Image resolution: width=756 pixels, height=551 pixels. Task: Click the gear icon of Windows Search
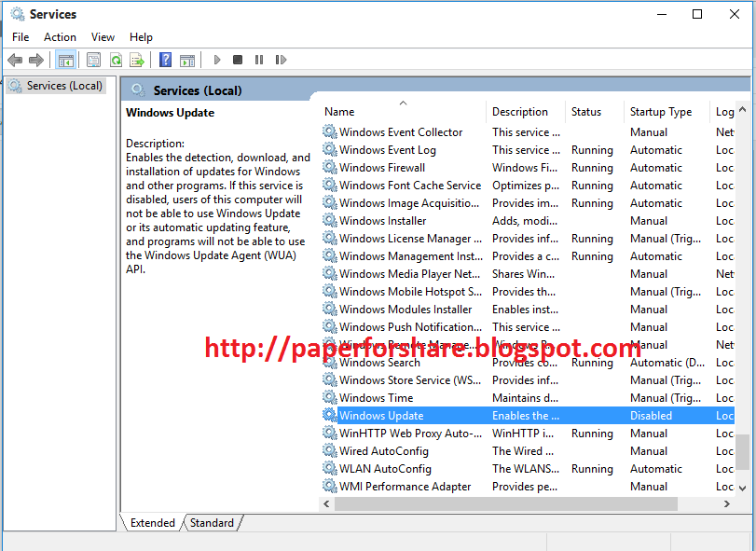(x=330, y=363)
